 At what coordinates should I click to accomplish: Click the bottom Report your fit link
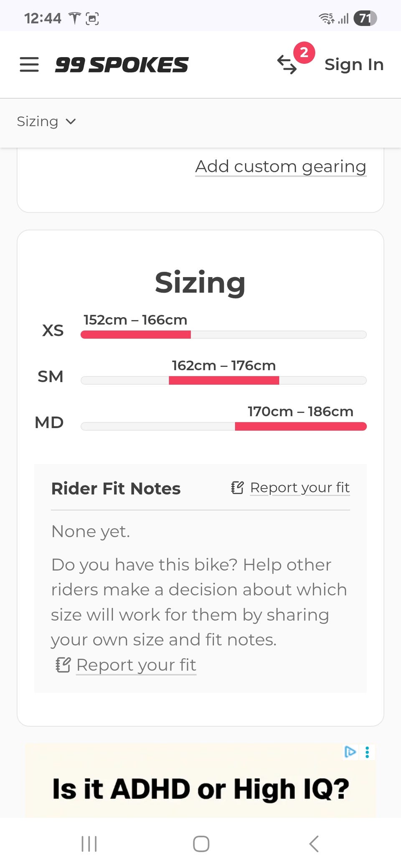(136, 665)
